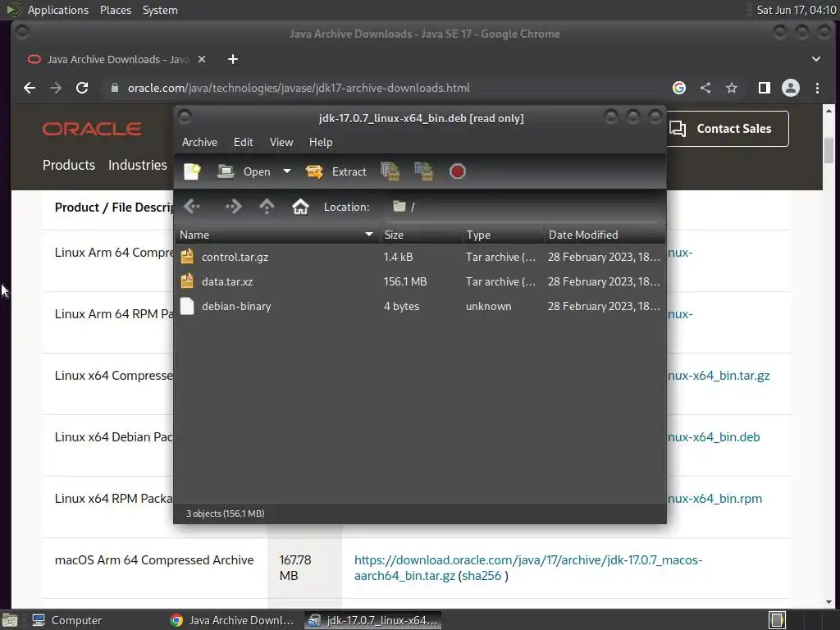Click the Extract button in archive manager
The height and width of the screenshot is (630, 840).
click(336, 172)
